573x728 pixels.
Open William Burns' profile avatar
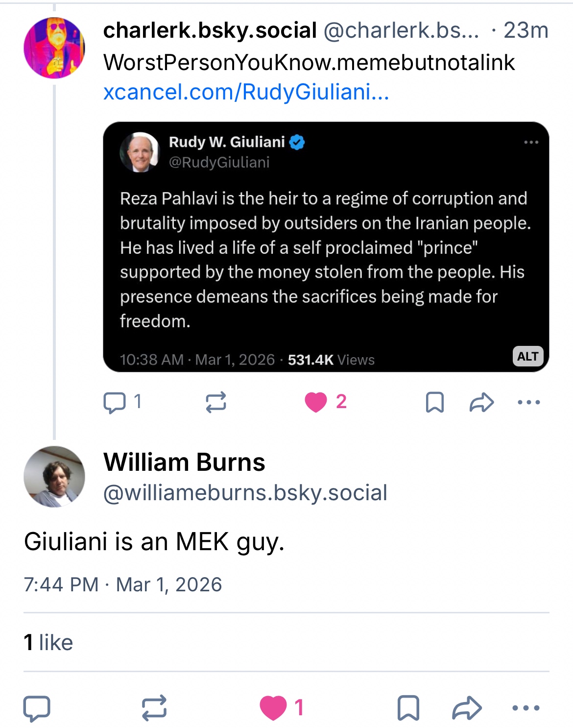[x=54, y=476]
